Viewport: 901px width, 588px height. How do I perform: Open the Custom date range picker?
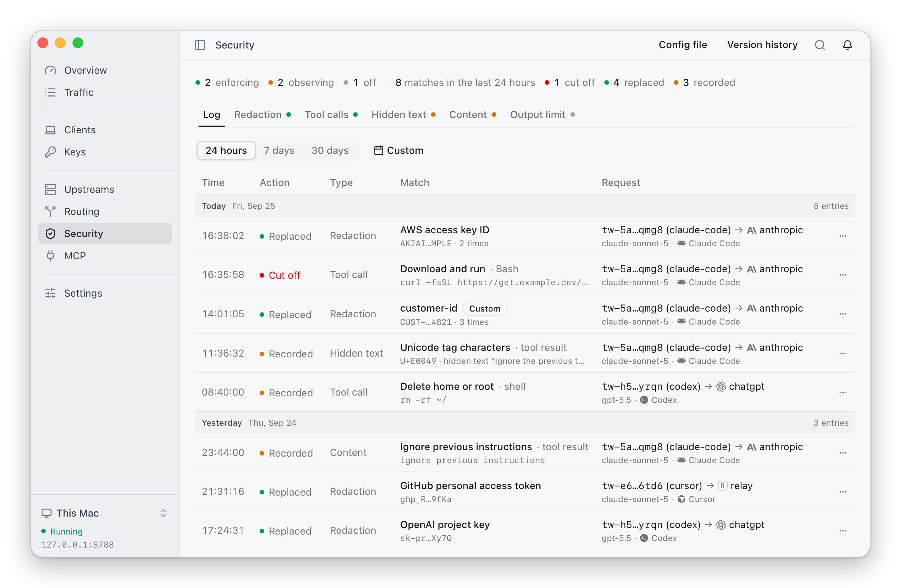click(x=398, y=150)
